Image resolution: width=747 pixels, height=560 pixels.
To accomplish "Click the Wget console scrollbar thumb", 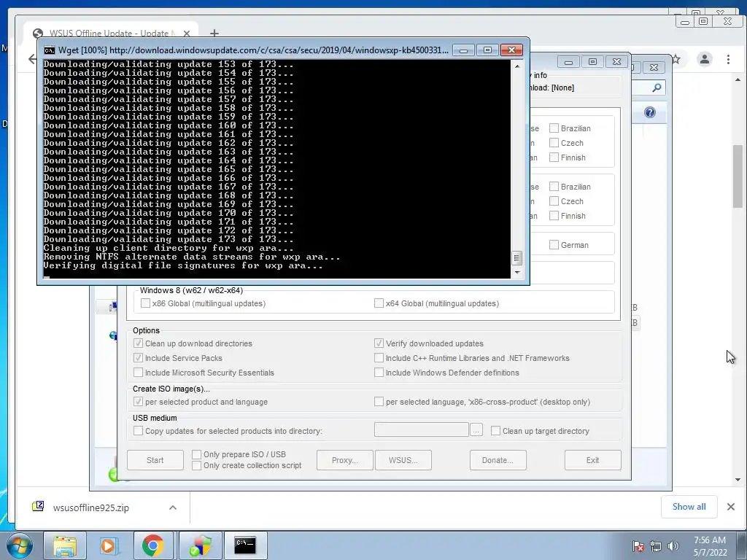I will (x=517, y=258).
